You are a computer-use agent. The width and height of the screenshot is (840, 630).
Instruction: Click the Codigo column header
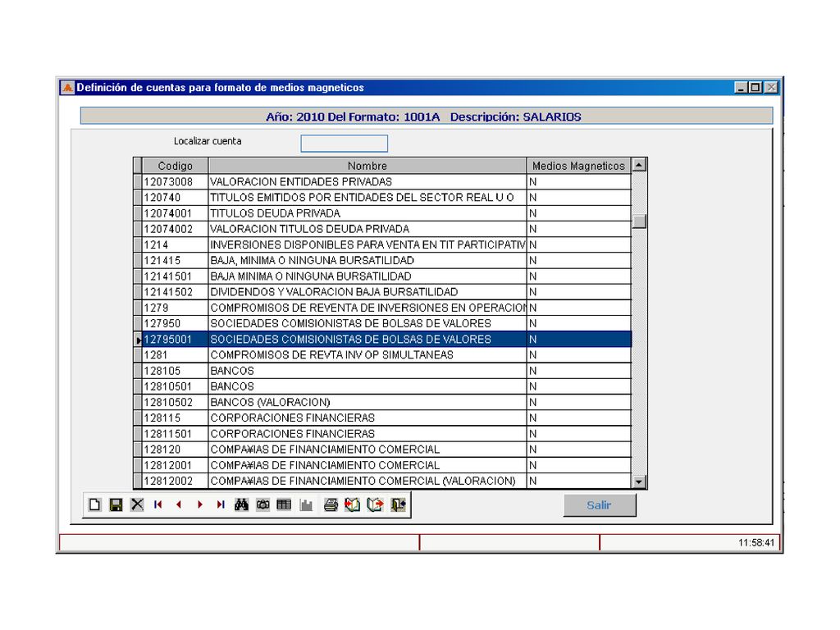coord(176,166)
